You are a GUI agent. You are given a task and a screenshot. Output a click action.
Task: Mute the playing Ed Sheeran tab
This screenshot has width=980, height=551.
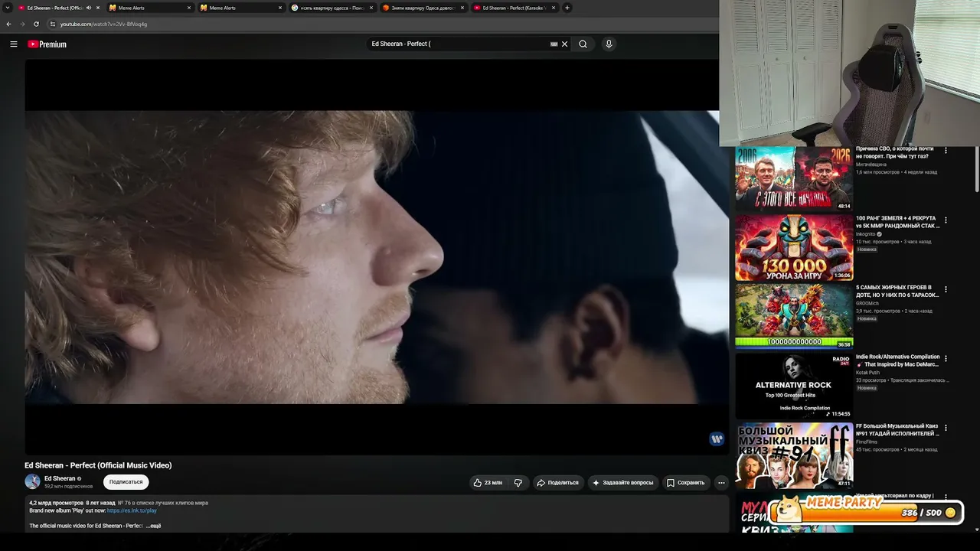pos(89,8)
